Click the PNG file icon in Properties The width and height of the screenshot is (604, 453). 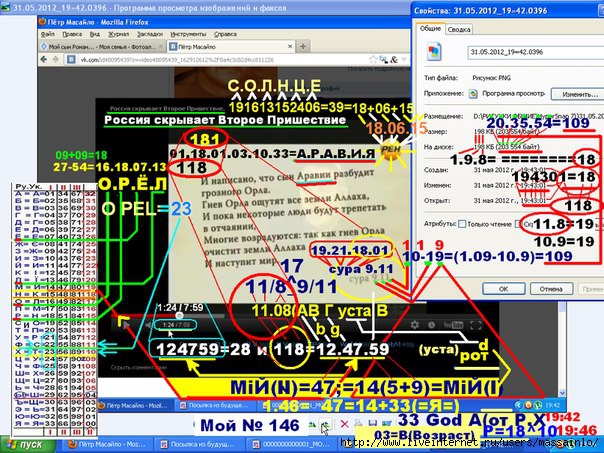pos(435,51)
